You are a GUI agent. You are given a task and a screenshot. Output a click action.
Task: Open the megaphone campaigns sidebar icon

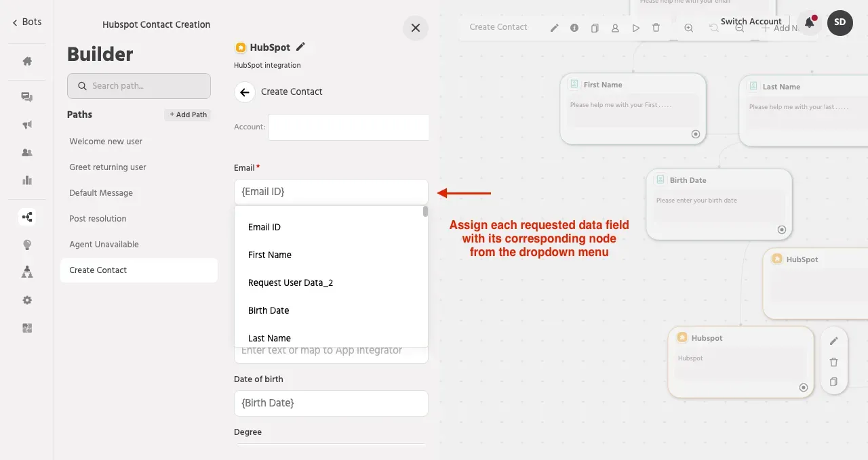(x=27, y=125)
